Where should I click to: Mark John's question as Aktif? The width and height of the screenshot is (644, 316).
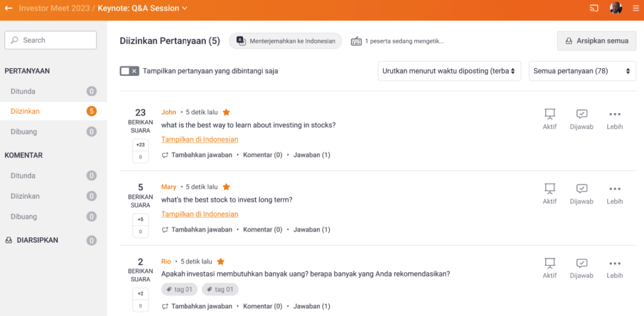[x=550, y=119]
